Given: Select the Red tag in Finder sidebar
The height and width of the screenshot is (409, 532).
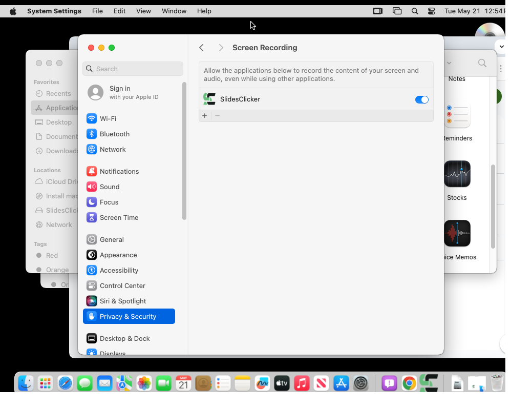Looking at the screenshot, I should [47, 255].
